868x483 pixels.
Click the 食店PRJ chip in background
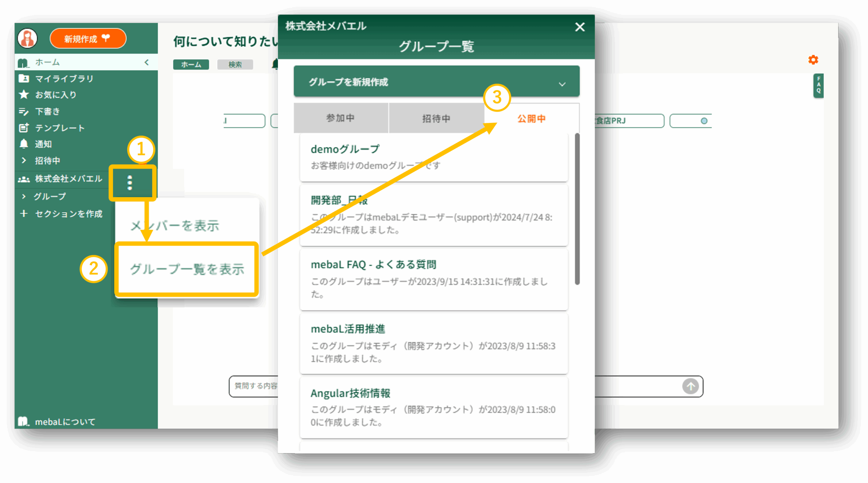click(x=629, y=120)
